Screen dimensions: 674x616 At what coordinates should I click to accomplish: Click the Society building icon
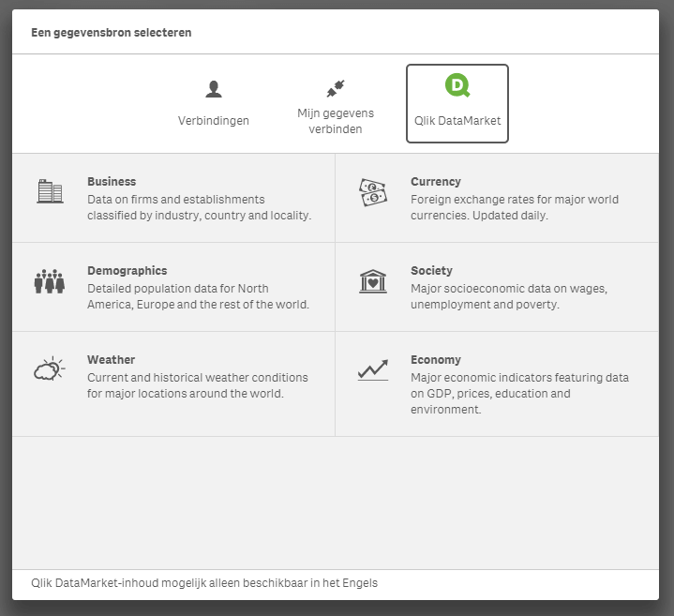click(373, 281)
